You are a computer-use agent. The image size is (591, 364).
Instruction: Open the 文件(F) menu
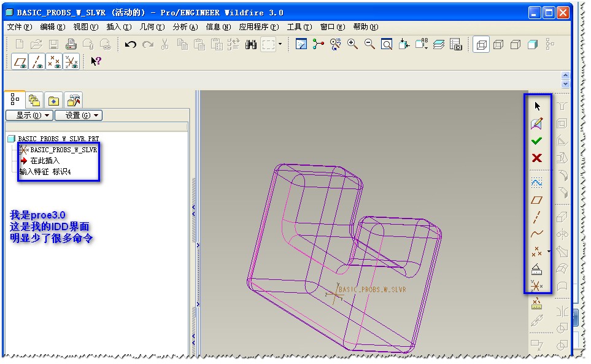(20, 27)
